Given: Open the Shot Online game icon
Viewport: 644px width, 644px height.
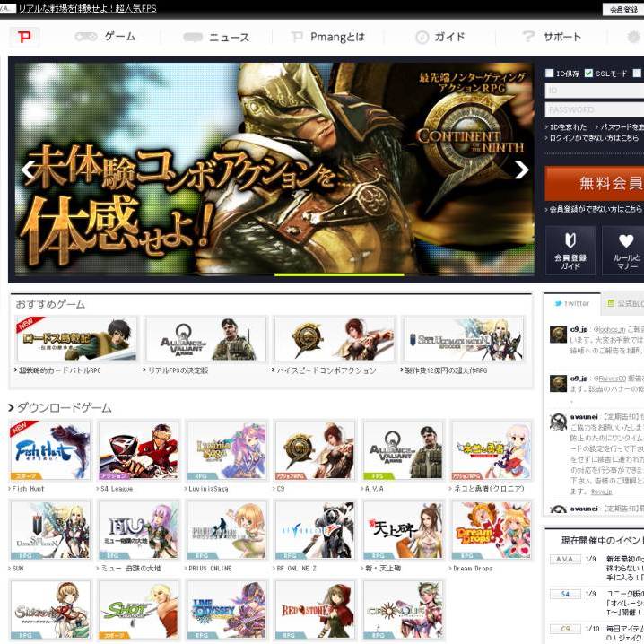Looking at the screenshot, I should tap(139, 610).
